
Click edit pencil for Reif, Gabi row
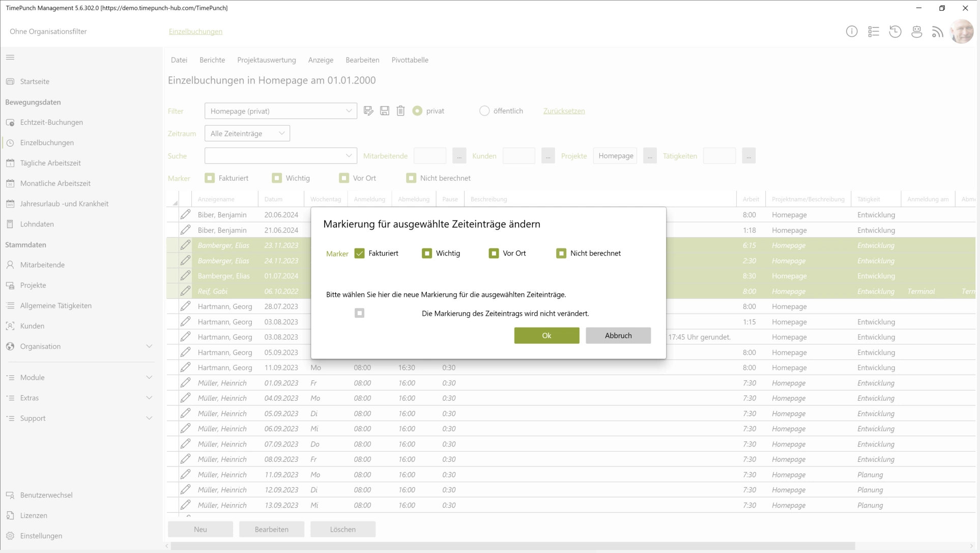tap(185, 291)
